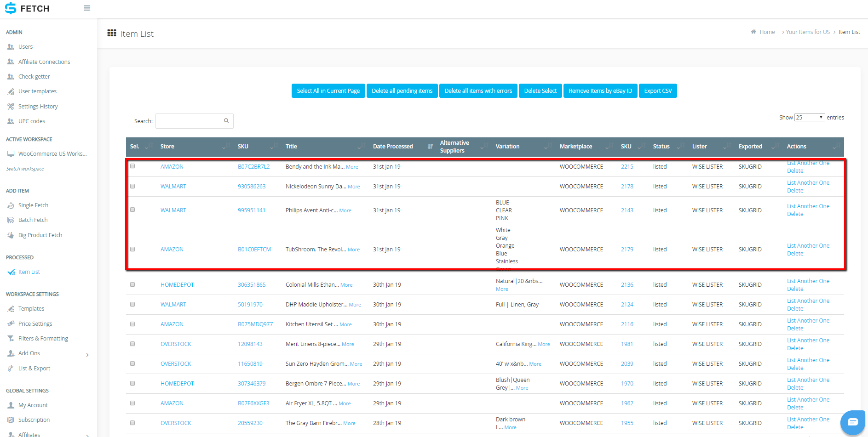Open the chat support bubble
This screenshot has width=868, height=437.
pos(853,422)
